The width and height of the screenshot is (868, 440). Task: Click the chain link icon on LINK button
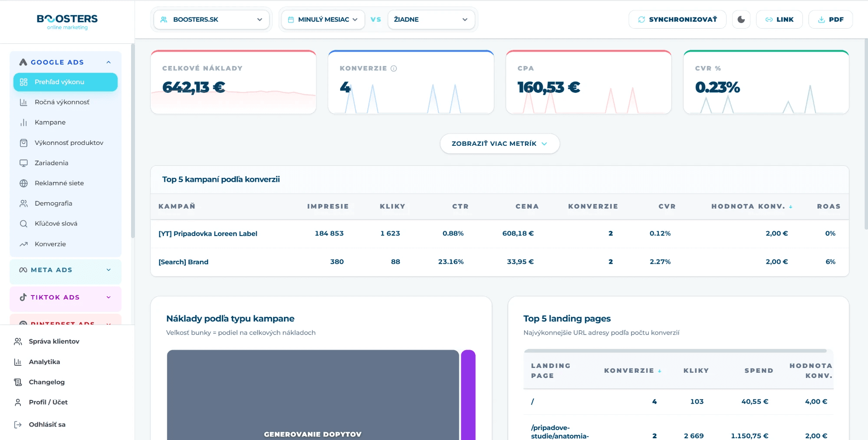[769, 20]
